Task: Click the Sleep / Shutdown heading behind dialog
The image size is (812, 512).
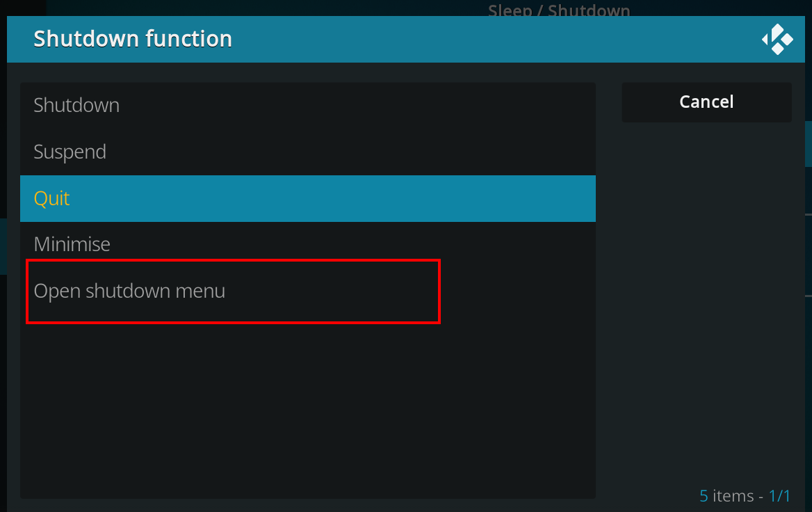Action: [x=559, y=9]
